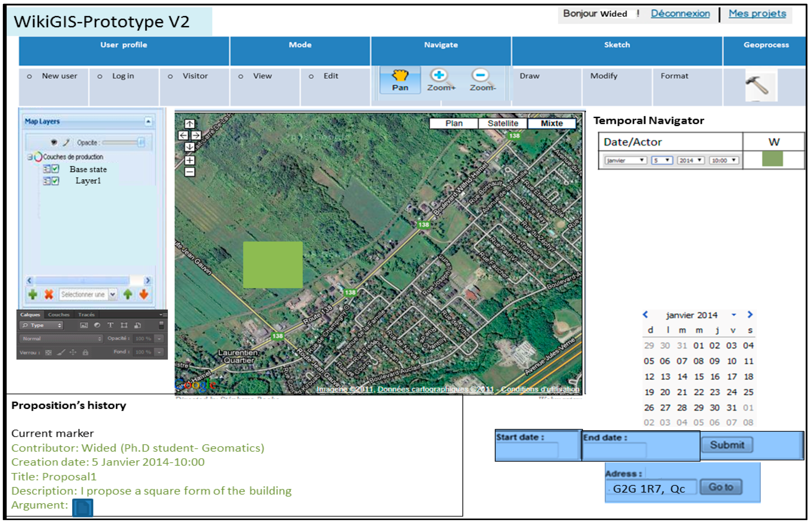The width and height of the screenshot is (812, 524).
Task: Select the Edit mode radio button
Action: (x=311, y=77)
